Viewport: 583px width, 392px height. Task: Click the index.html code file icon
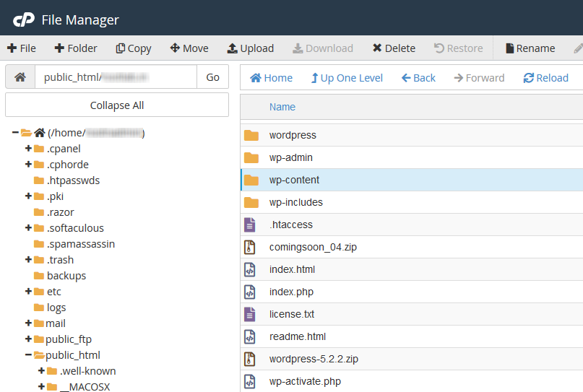250,269
